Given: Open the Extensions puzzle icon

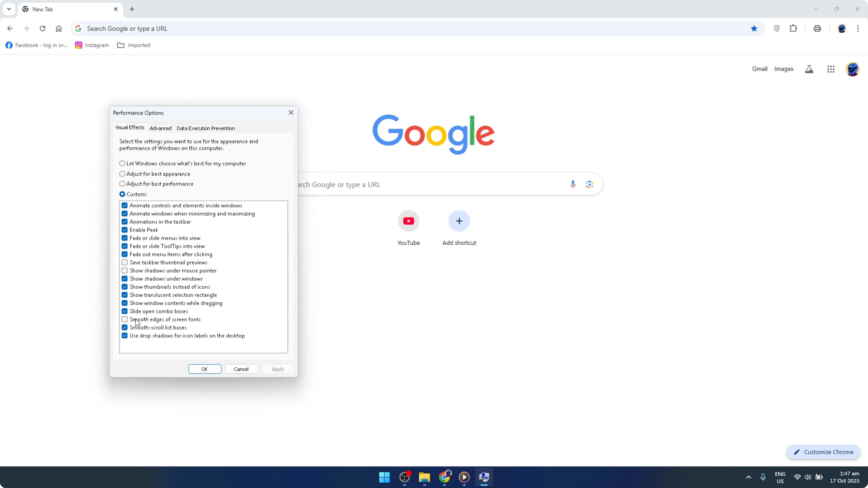Looking at the screenshot, I should click(793, 29).
